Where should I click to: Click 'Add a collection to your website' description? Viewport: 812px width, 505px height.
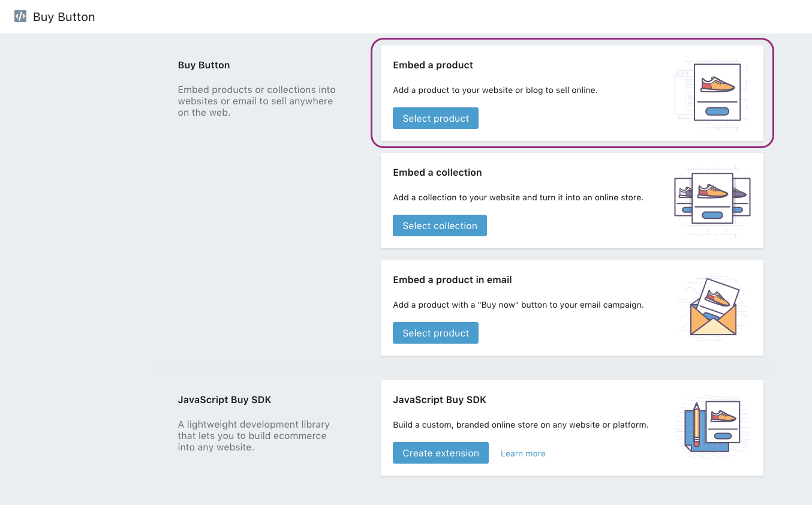(518, 197)
